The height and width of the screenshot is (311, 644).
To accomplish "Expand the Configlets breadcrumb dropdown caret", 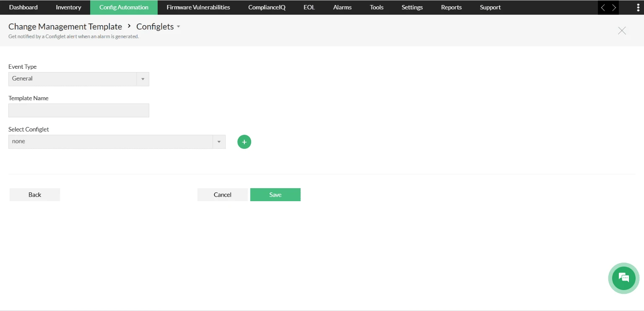I will pyautogui.click(x=178, y=26).
